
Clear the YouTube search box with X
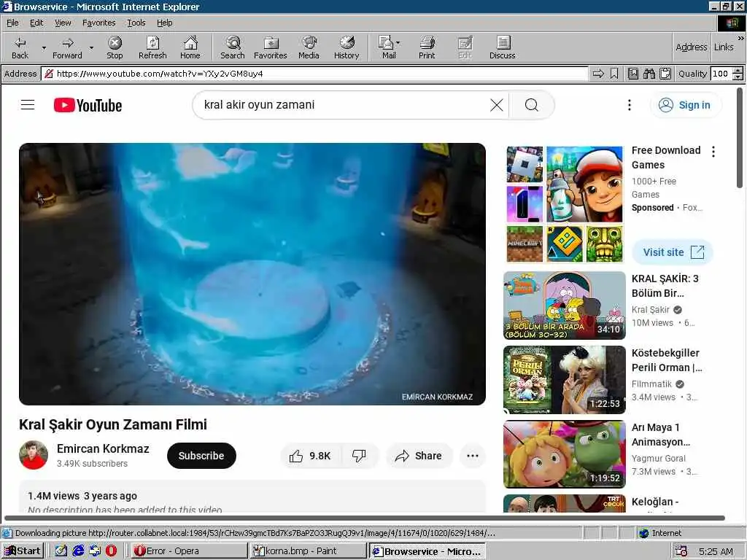pyautogui.click(x=496, y=105)
